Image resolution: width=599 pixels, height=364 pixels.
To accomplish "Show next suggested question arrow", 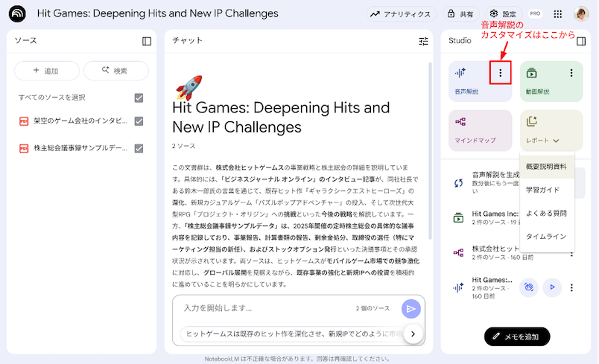I will 413,334.
